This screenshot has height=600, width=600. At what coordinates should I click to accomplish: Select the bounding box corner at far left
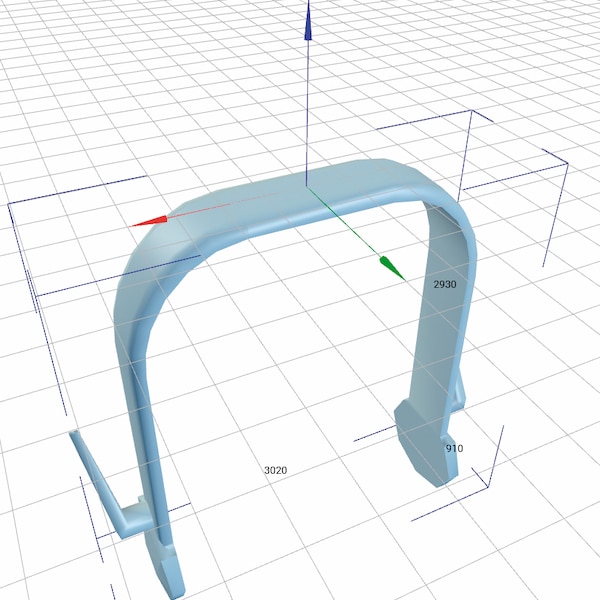[9, 204]
